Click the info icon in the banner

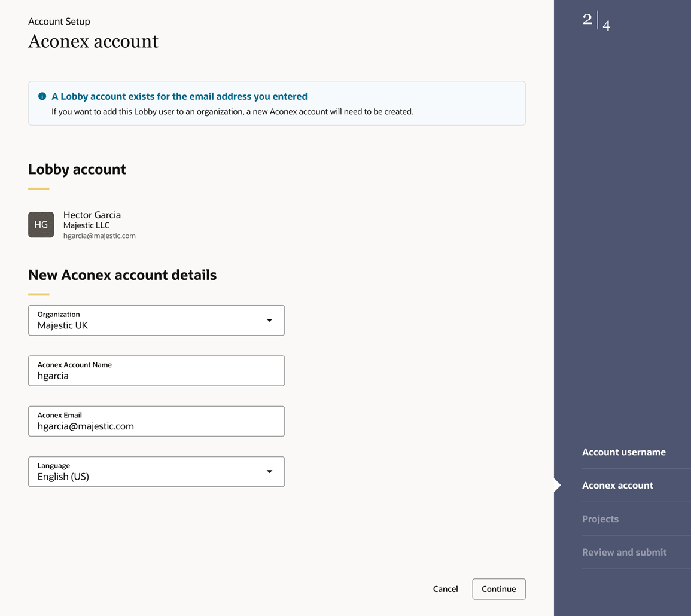click(x=42, y=96)
